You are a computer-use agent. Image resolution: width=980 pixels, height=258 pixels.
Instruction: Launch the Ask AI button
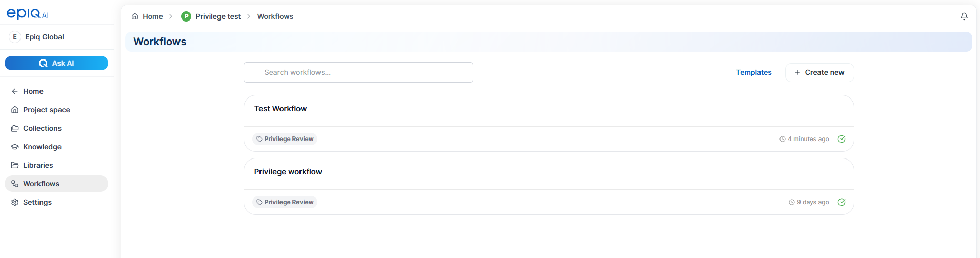[56, 63]
